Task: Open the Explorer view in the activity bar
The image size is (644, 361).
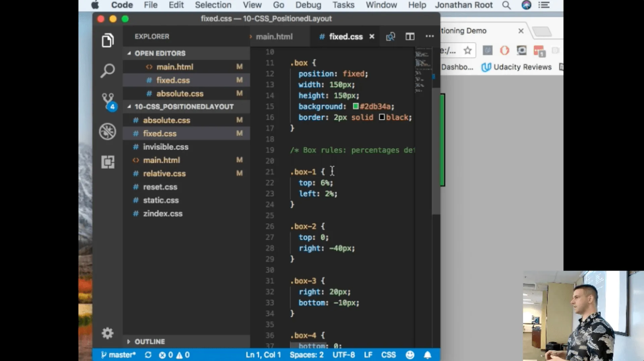Action: (x=108, y=40)
